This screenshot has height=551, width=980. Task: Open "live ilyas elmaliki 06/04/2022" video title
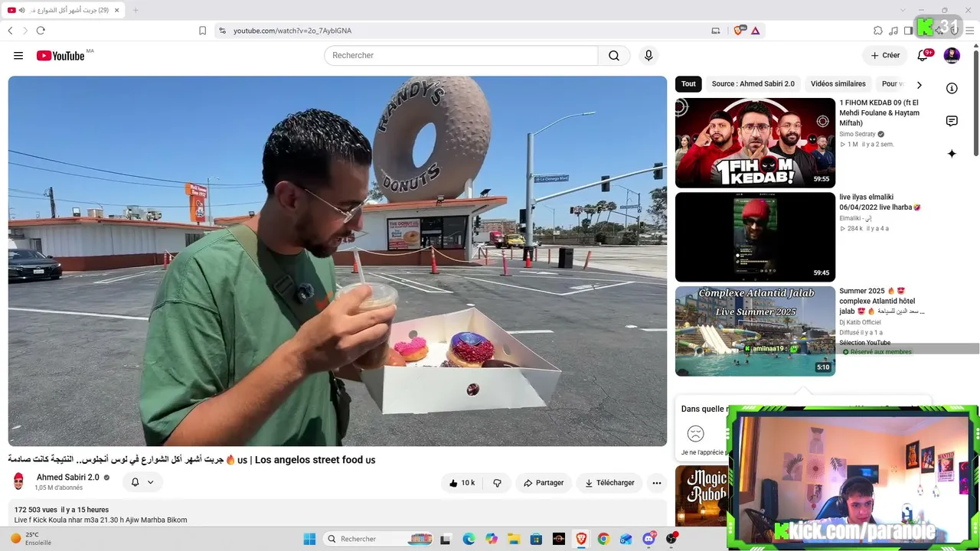pos(880,202)
